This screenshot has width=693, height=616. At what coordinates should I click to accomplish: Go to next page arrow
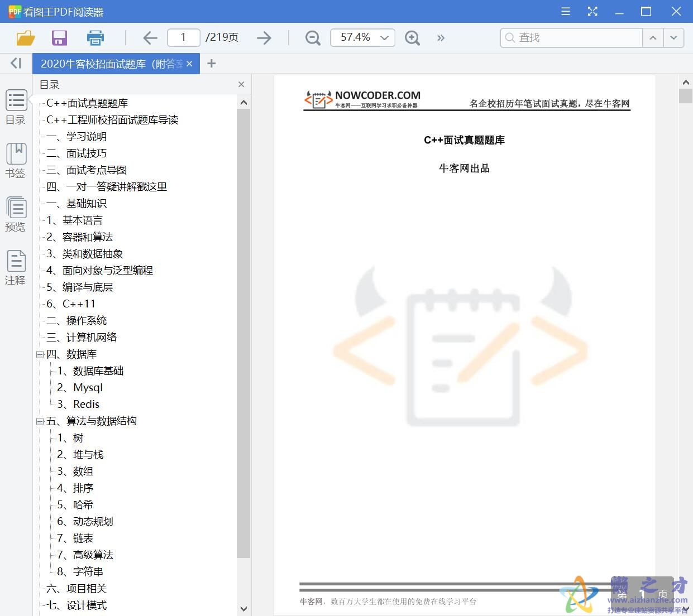pyautogui.click(x=264, y=38)
